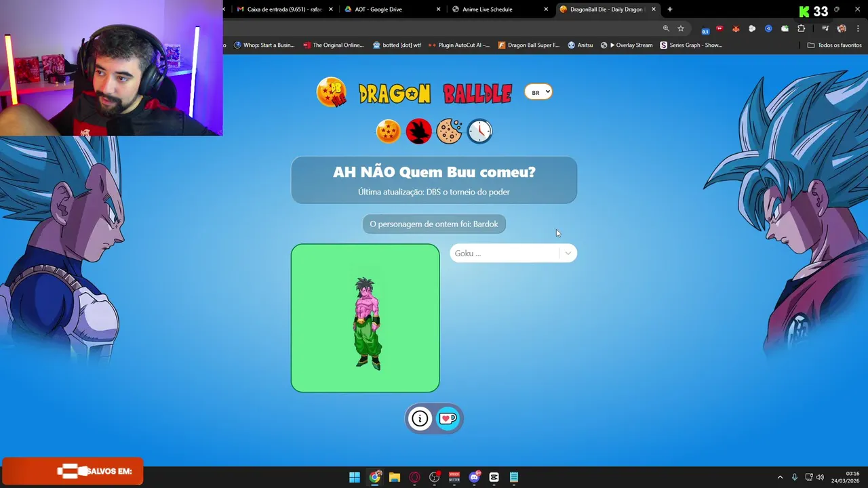Show hidden system tray icons

[780, 477]
